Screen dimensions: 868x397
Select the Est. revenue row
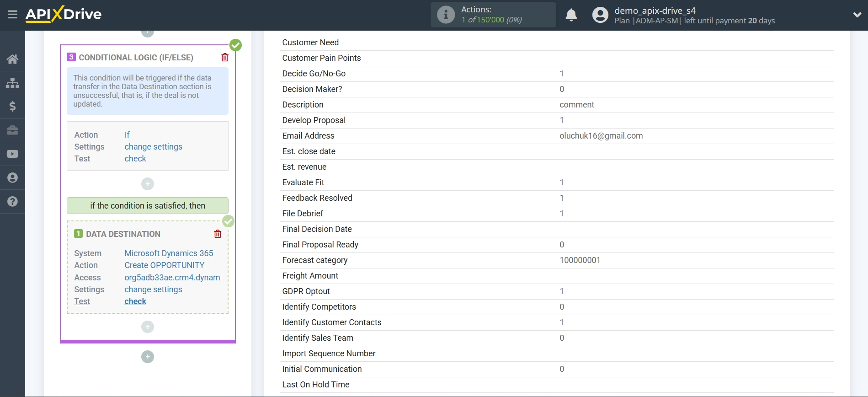point(557,167)
